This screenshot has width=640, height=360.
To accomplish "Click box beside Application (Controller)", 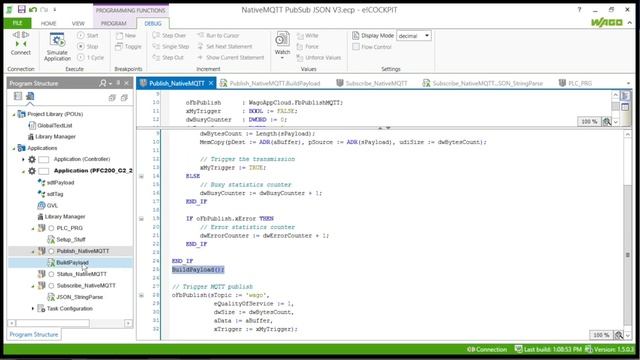I will point(44,160).
